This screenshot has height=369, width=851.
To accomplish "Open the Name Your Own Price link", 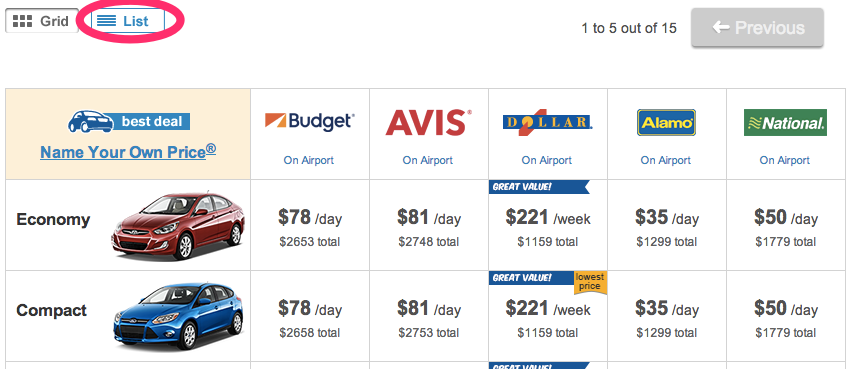I will pos(128,151).
